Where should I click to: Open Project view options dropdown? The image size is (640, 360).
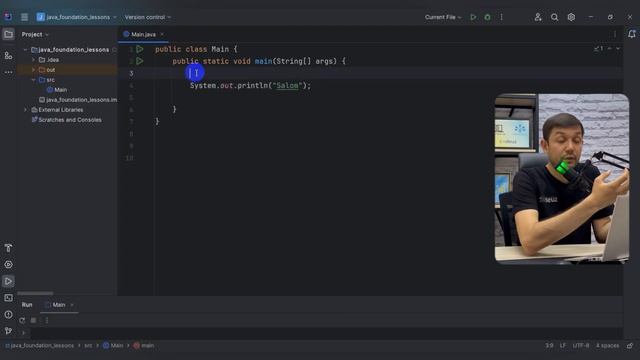coord(35,34)
